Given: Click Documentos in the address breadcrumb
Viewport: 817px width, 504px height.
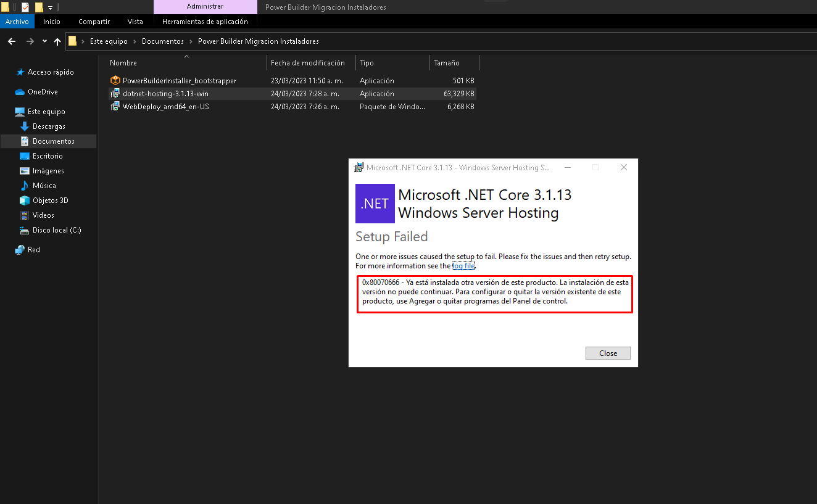Looking at the screenshot, I should [163, 41].
